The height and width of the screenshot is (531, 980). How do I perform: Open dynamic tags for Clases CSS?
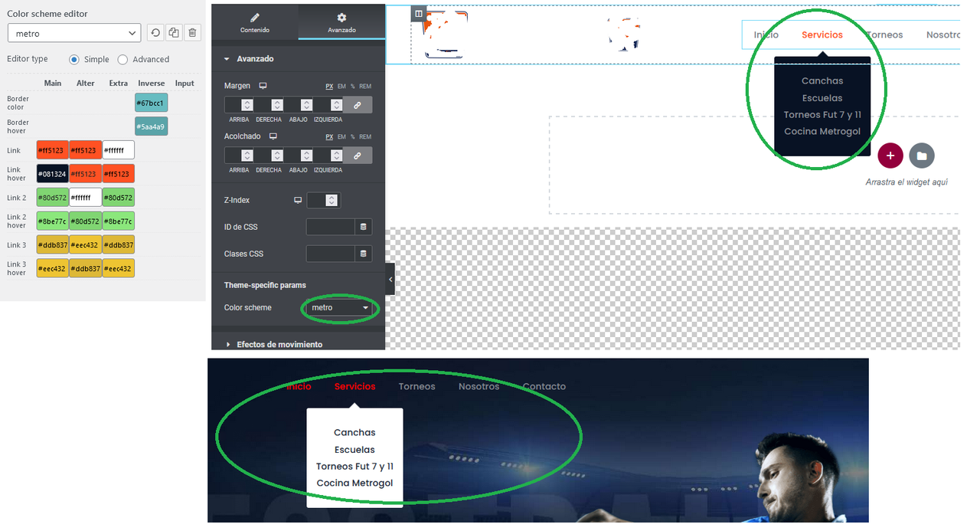[x=364, y=254]
